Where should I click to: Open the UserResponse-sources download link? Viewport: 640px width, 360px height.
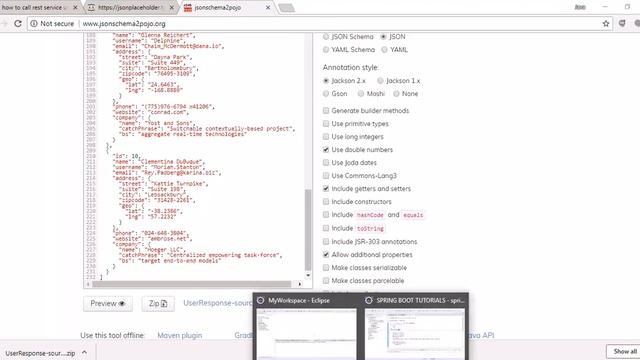(x=218, y=303)
